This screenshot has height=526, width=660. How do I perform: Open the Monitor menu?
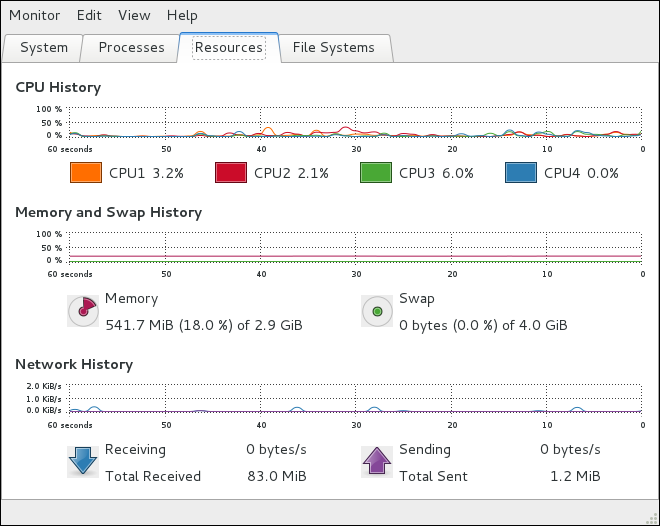[x=34, y=16]
